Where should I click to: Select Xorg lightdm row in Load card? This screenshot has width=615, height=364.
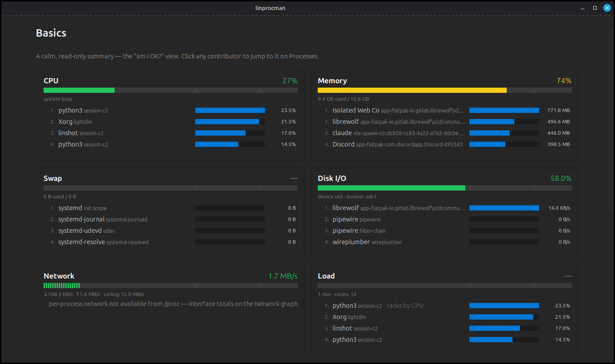tap(445, 317)
